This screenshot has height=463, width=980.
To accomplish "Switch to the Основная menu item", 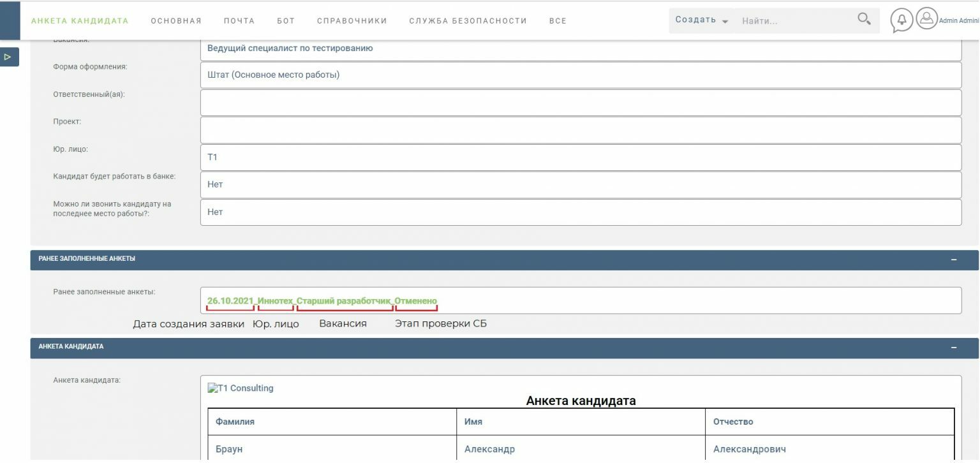I will (x=176, y=21).
